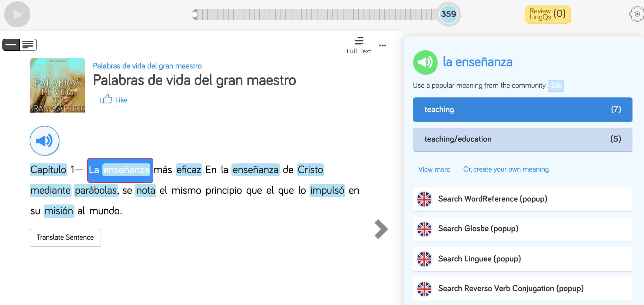This screenshot has width=644, height=305.
Task: Select the 'teaching' meaning
Action: tap(522, 110)
